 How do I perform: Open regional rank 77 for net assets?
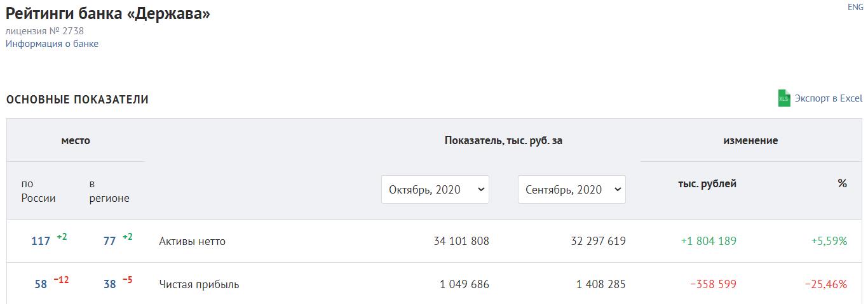(x=109, y=241)
